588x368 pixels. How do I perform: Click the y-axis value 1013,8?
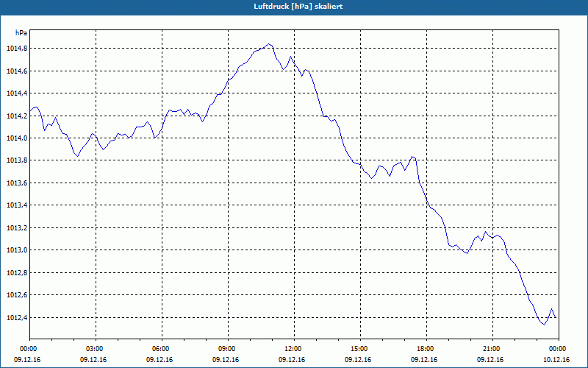(x=17, y=160)
